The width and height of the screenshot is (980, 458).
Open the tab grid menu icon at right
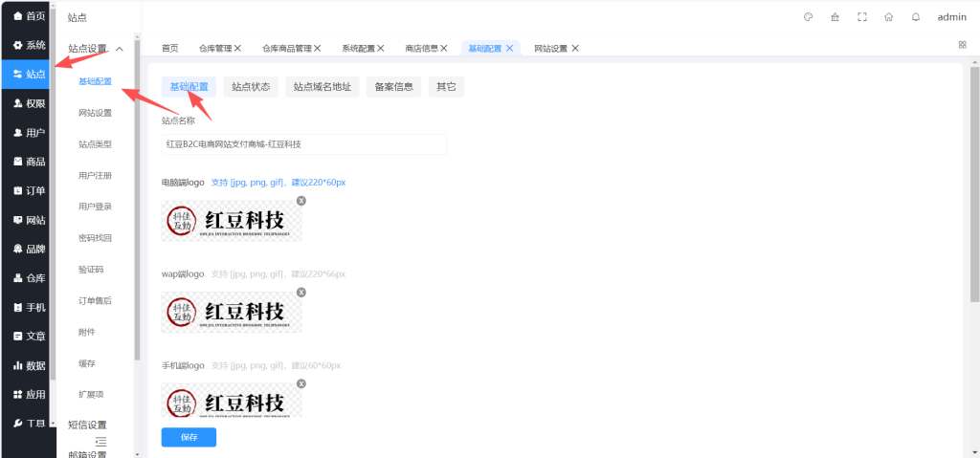963,44
